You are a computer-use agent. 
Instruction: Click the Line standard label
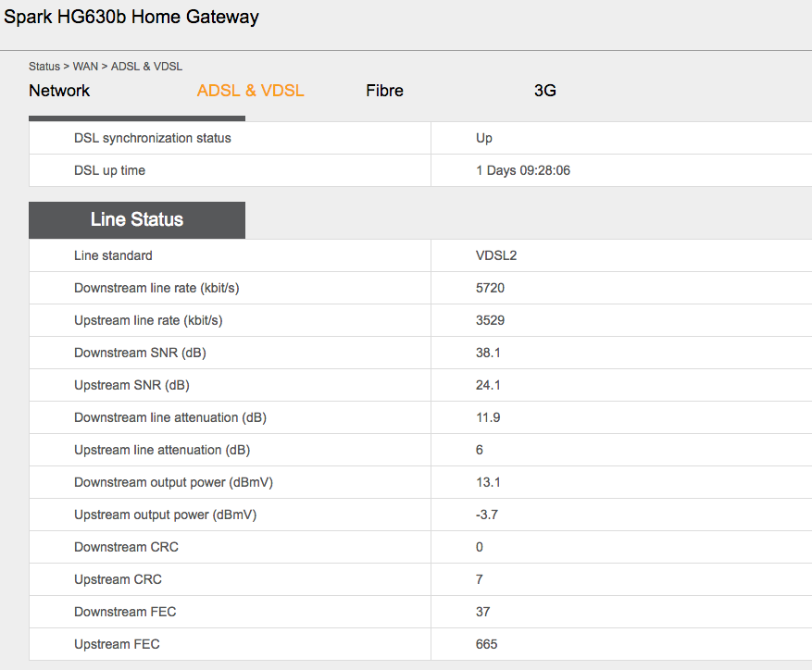pyautogui.click(x=113, y=255)
